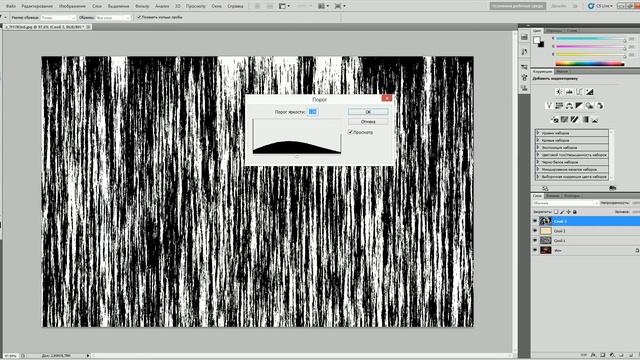This screenshot has height=360, width=640.
Task: Add a Hue/Saturation adjustment layer
Action: (559, 106)
